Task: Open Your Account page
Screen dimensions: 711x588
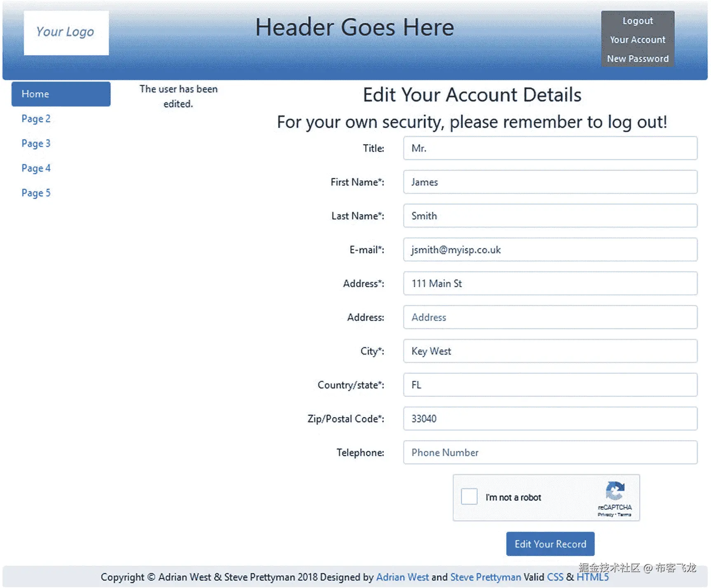Action: point(637,40)
